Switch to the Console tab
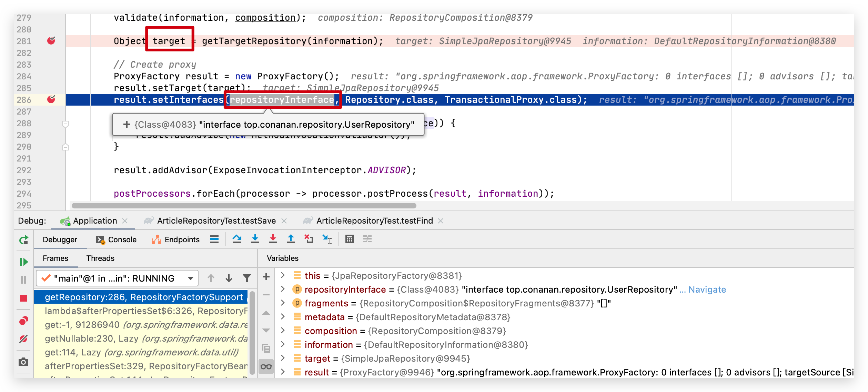 116,239
